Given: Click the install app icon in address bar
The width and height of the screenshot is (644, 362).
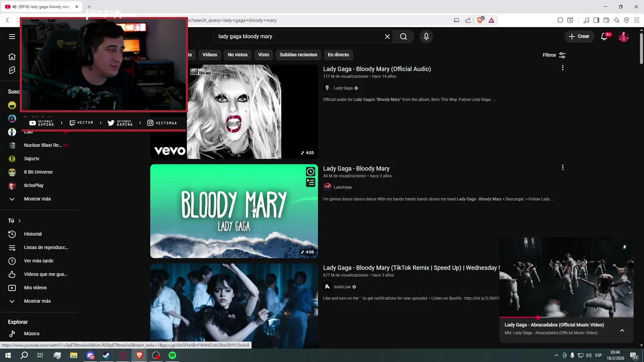Looking at the screenshot, I should (456, 20).
